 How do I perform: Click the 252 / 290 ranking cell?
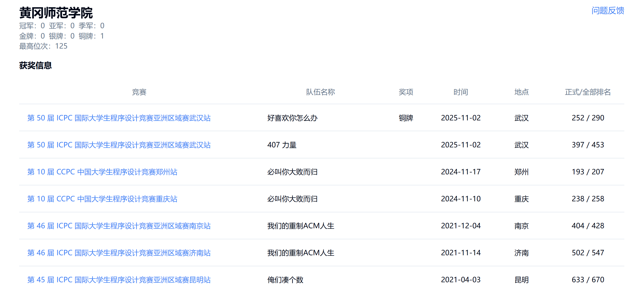pos(587,118)
